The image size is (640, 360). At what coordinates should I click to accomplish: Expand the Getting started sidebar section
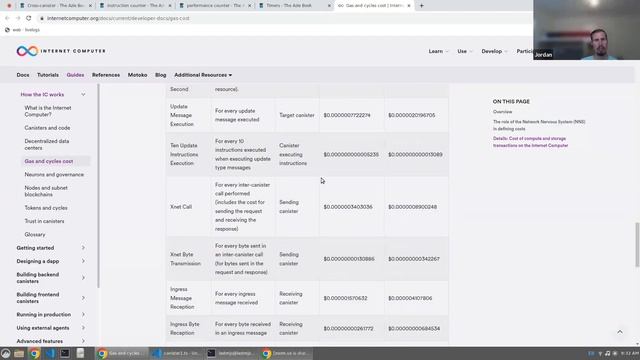[83, 248]
